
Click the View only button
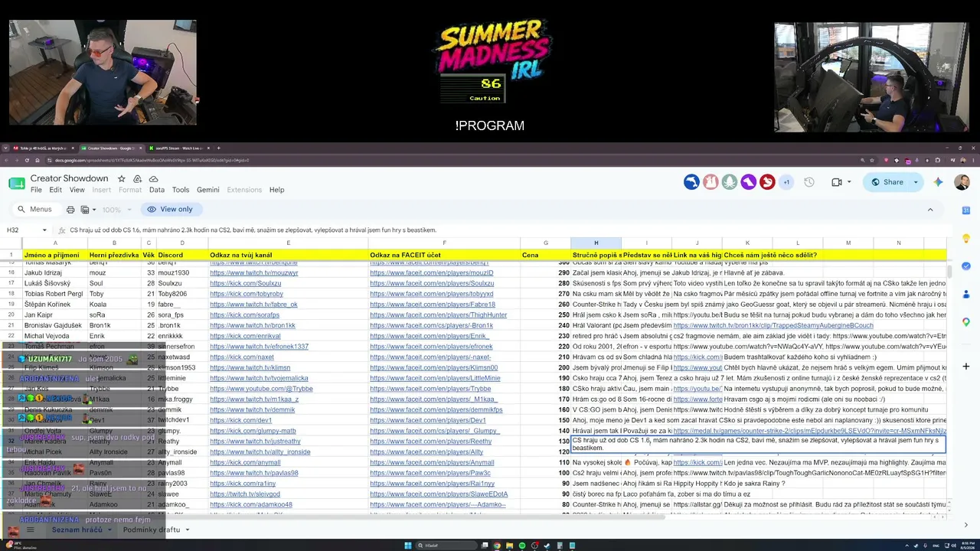[170, 209]
